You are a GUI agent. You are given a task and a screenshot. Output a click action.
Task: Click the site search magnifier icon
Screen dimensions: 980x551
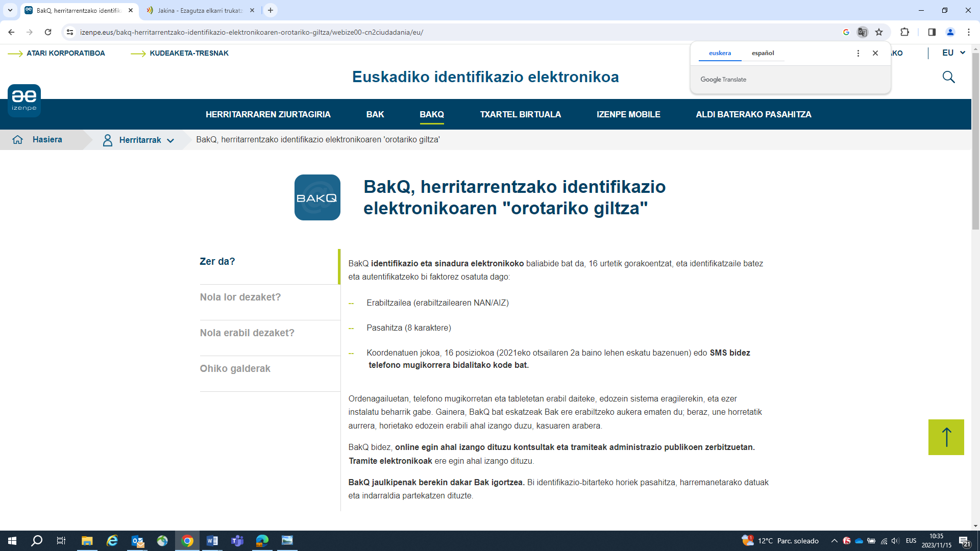coord(948,77)
